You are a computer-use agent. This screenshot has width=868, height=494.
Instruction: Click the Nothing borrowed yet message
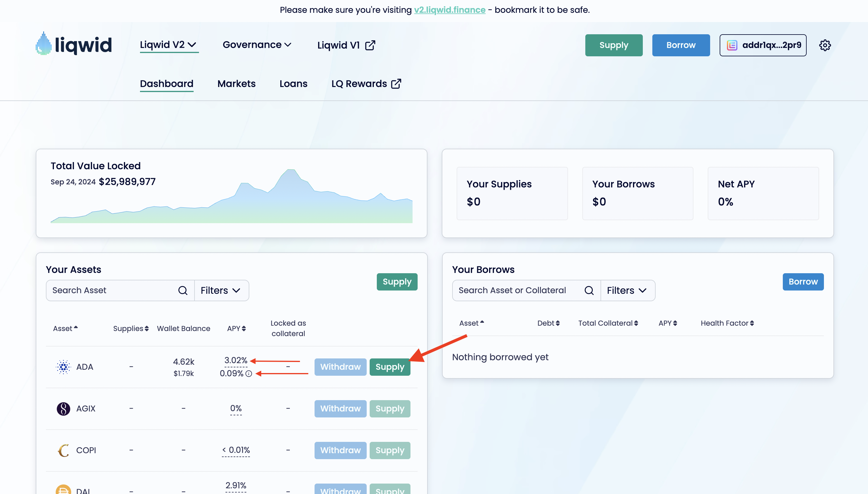point(500,357)
